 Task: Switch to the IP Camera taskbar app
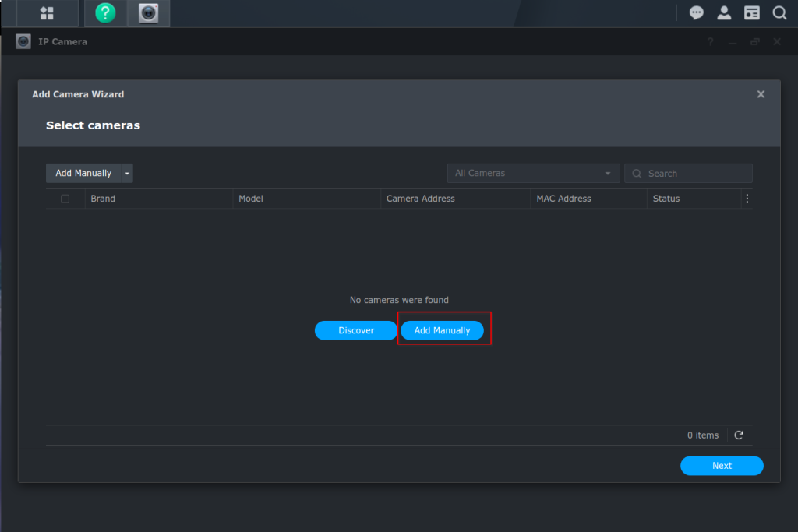click(148, 13)
